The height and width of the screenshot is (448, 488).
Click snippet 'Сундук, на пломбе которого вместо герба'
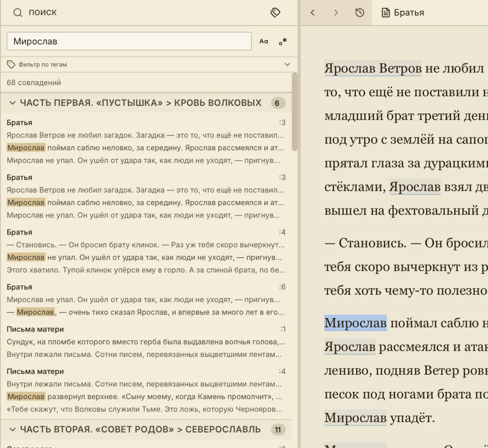coord(146,342)
